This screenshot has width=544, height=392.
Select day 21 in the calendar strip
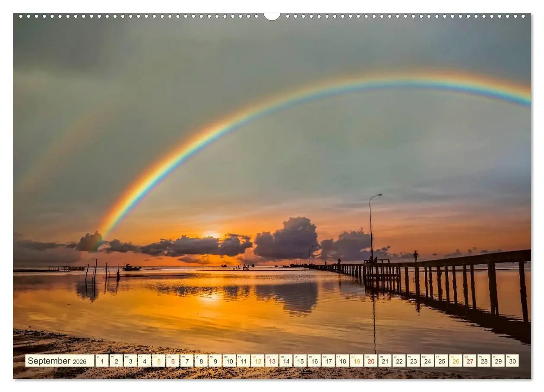click(x=385, y=361)
